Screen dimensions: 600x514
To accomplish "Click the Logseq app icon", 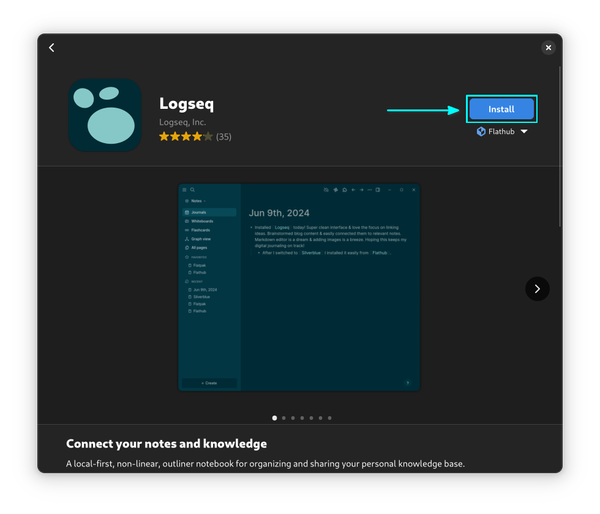I will tap(105, 114).
